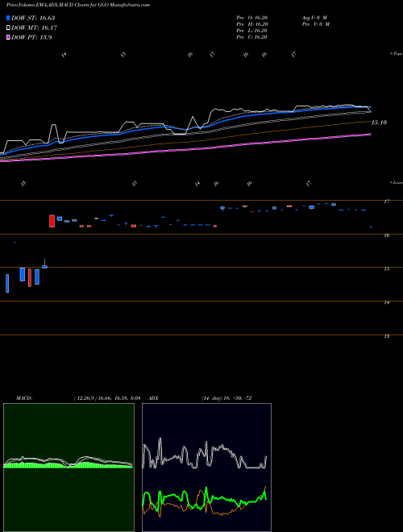Image resolution: width=403 pixels, height=532 pixels.
Task: Select the 'DOW ST: 16.63' legend label
Action: click(x=33, y=18)
